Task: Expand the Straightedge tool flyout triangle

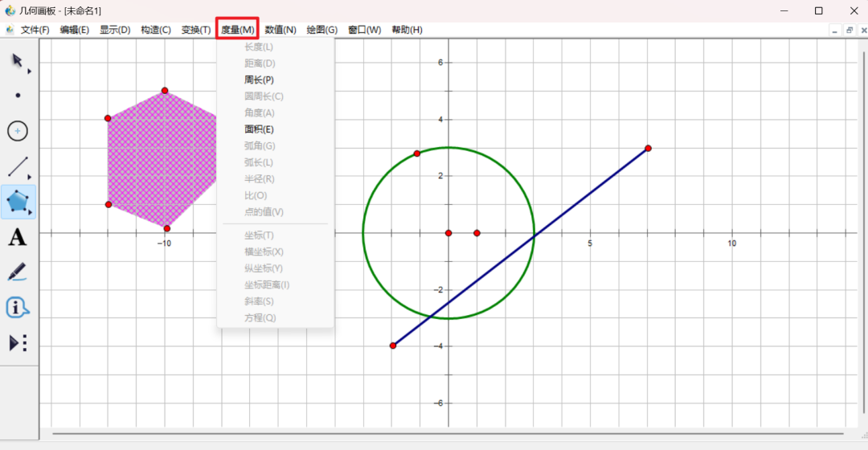Action: (x=30, y=177)
